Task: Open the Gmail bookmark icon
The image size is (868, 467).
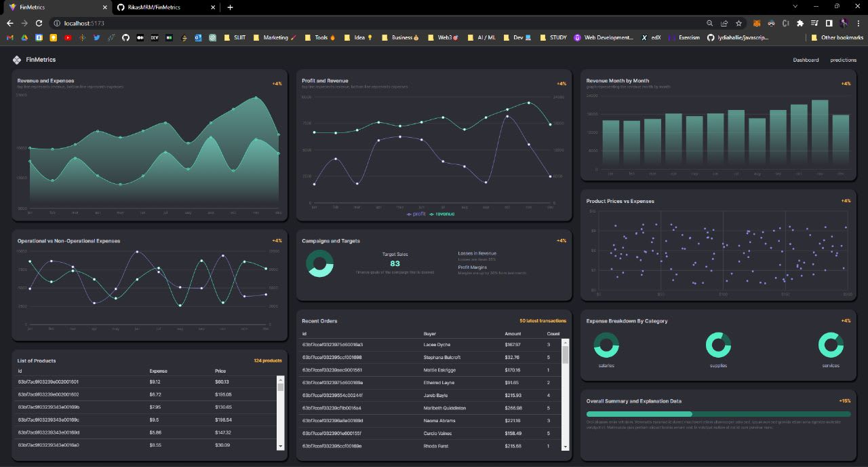Action: point(9,37)
